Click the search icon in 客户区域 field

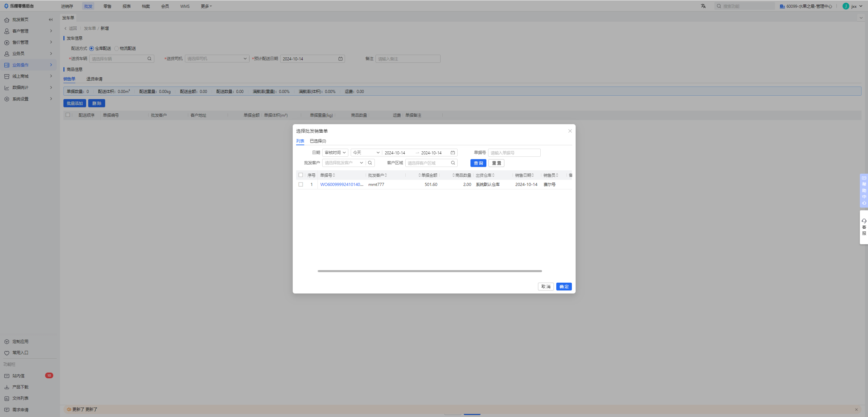point(453,163)
